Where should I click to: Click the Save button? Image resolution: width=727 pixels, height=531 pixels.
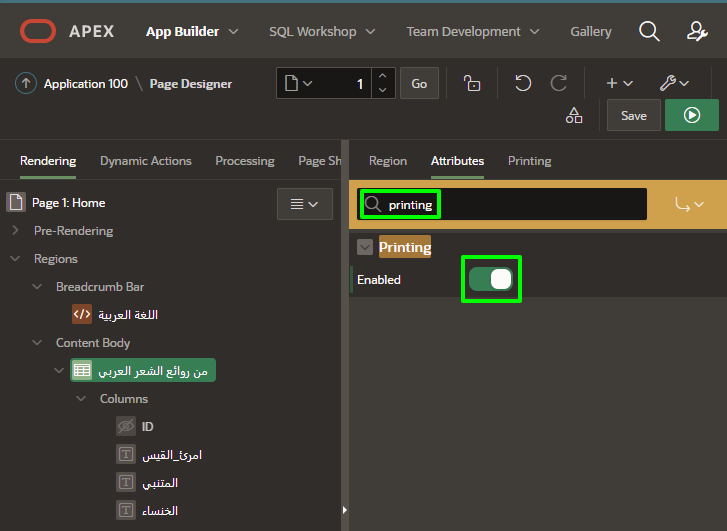pyautogui.click(x=633, y=115)
